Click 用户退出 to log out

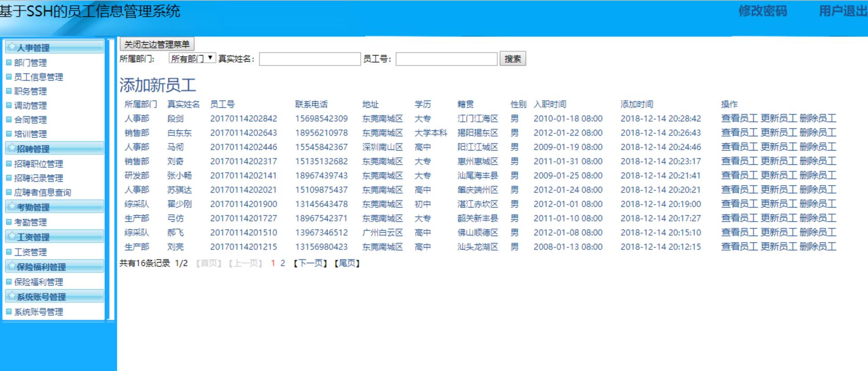[x=843, y=11]
